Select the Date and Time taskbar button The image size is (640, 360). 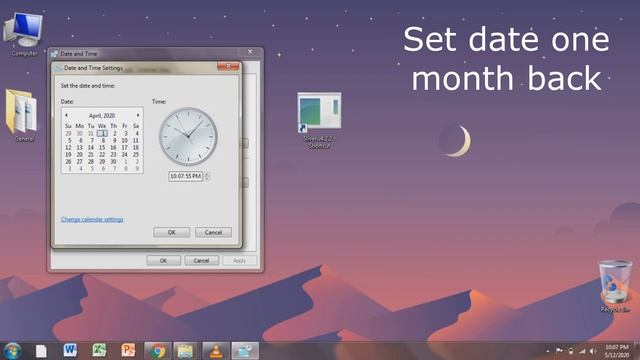coord(245,351)
